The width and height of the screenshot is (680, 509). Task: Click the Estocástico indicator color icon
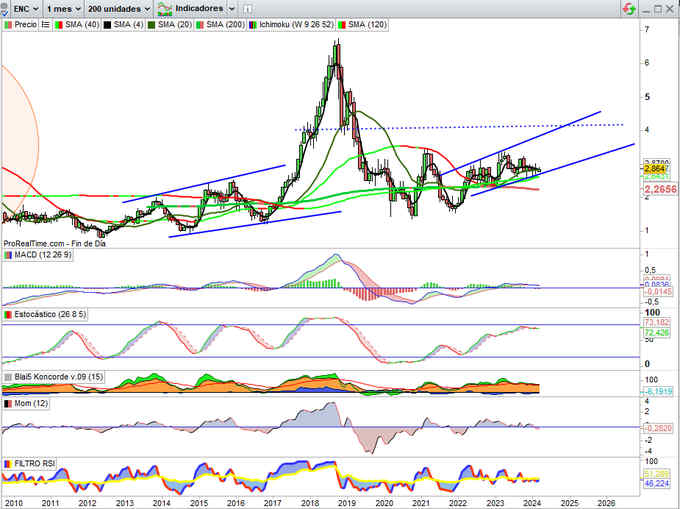click(7, 315)
